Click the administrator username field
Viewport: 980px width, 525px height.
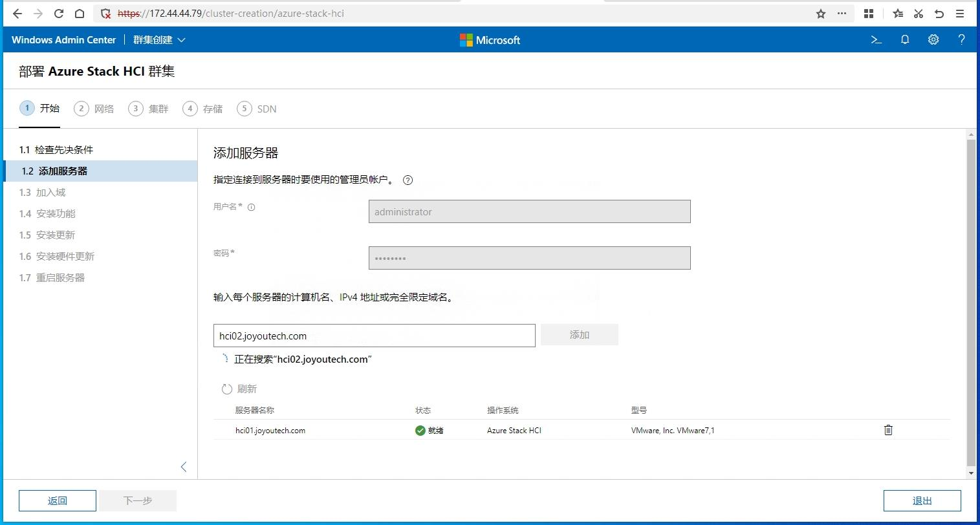pos(529,211)
